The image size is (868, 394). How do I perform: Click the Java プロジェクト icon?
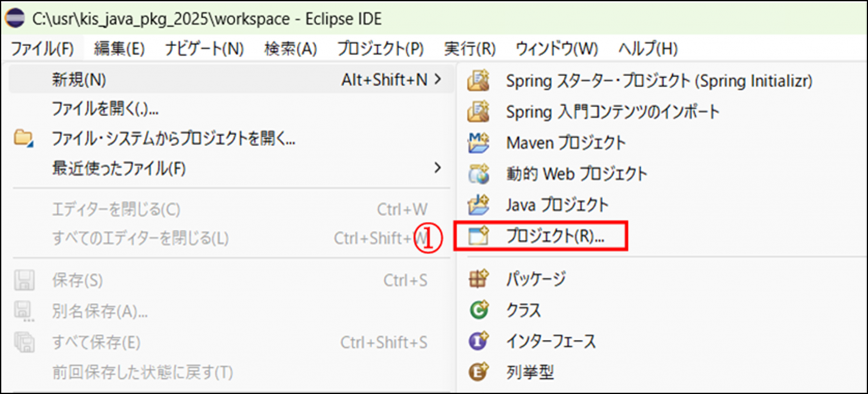tap(479, 205)
